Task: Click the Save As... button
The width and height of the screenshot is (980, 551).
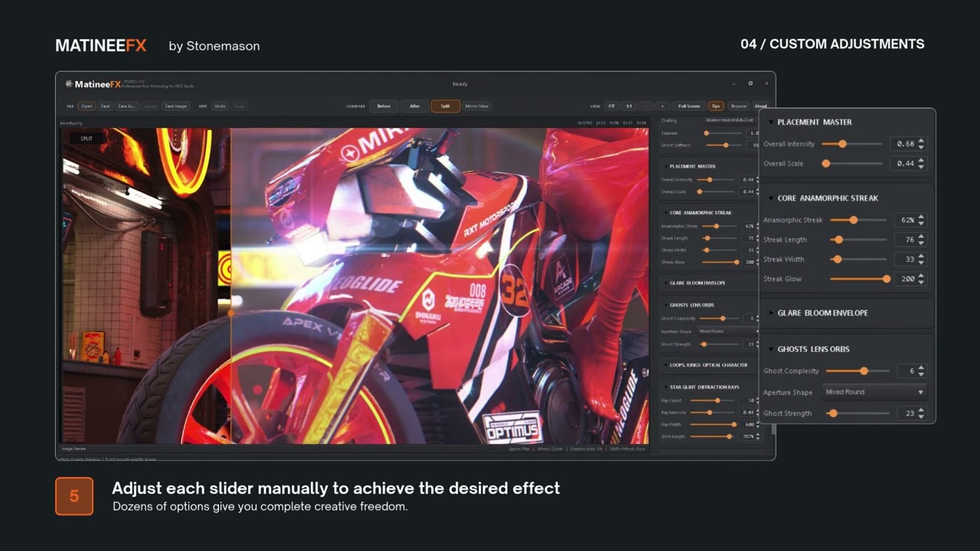Action: (126, 106)
